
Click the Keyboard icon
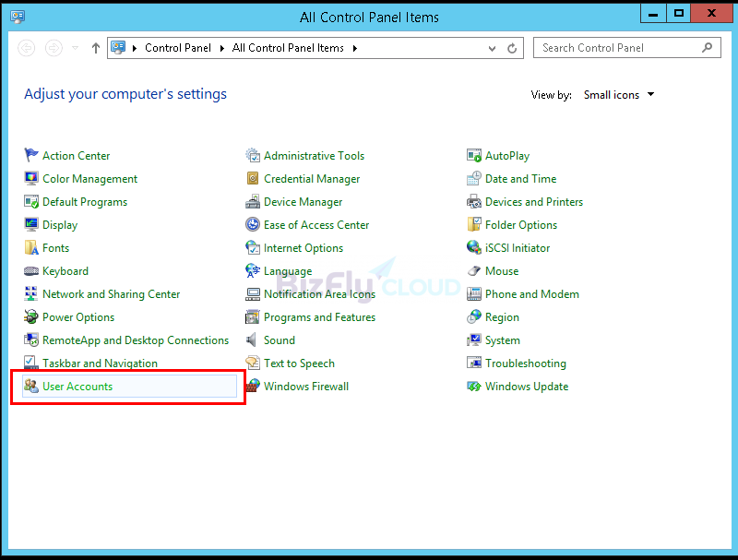(31, 270)
